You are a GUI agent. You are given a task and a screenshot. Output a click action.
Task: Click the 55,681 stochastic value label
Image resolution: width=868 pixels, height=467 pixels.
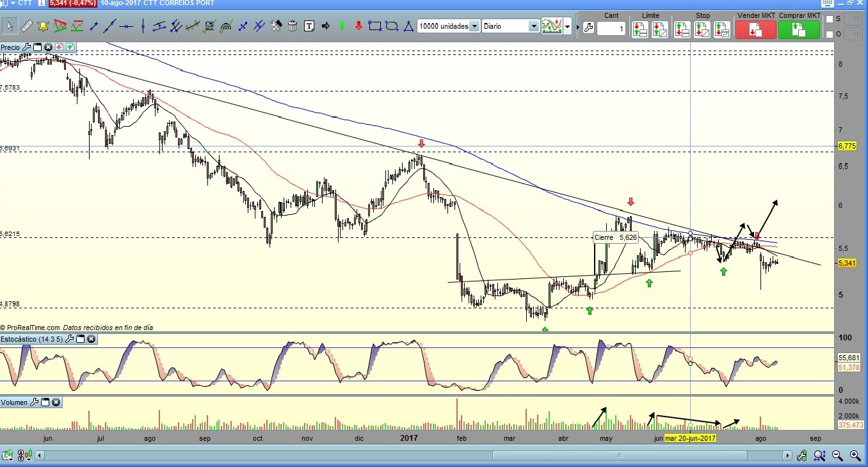(x=849, y=358)
